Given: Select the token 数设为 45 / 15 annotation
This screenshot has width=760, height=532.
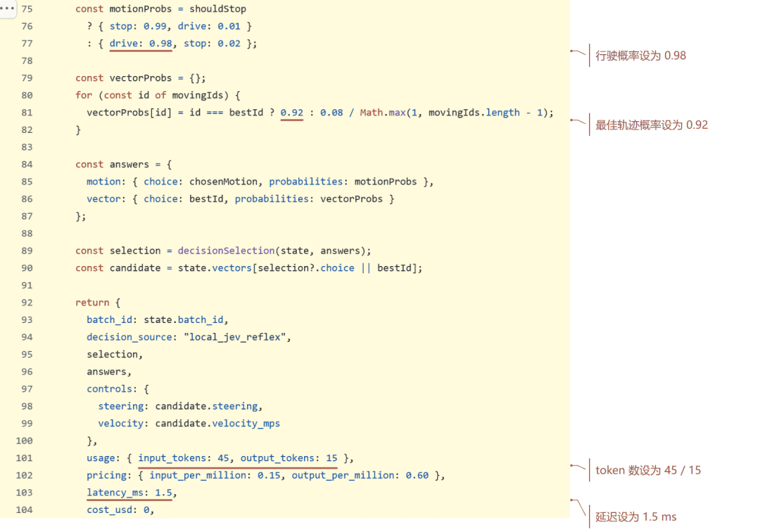Looking at the screenshot, I should [648, 471].
